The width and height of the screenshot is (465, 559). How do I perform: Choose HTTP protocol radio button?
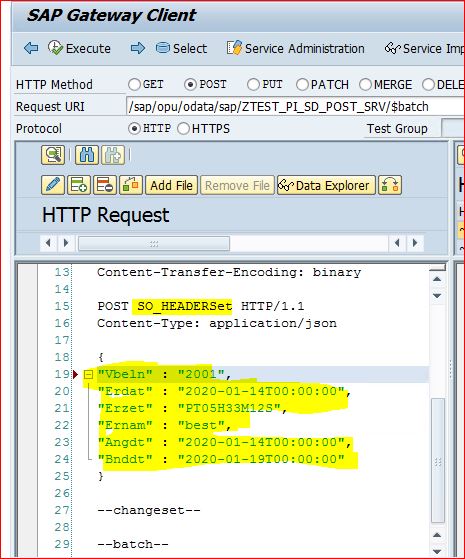(x=134, y=128)
